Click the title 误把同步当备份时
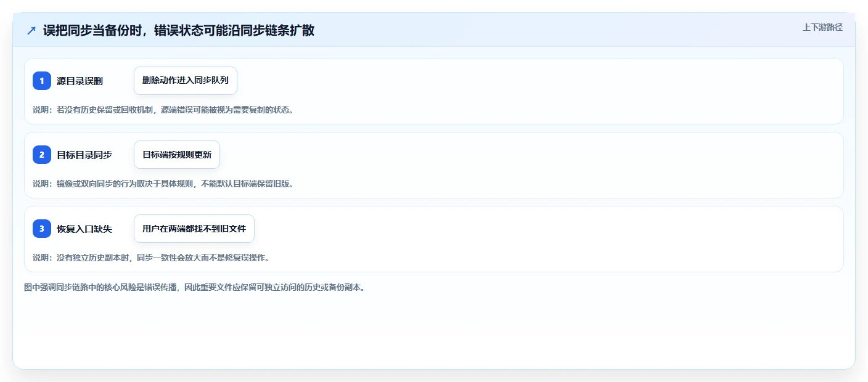 point(179,30)
